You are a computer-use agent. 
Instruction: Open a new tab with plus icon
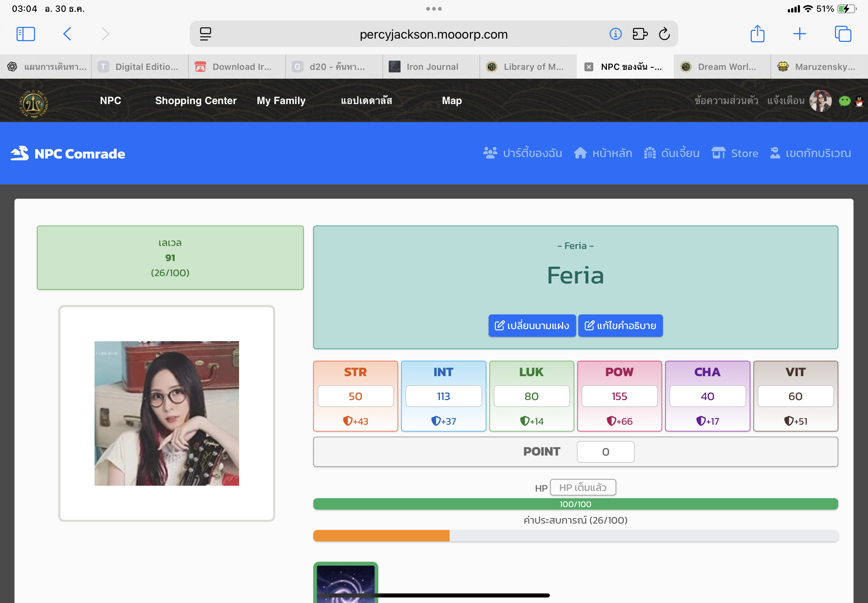pyautogui.click(x=799, y=34)
